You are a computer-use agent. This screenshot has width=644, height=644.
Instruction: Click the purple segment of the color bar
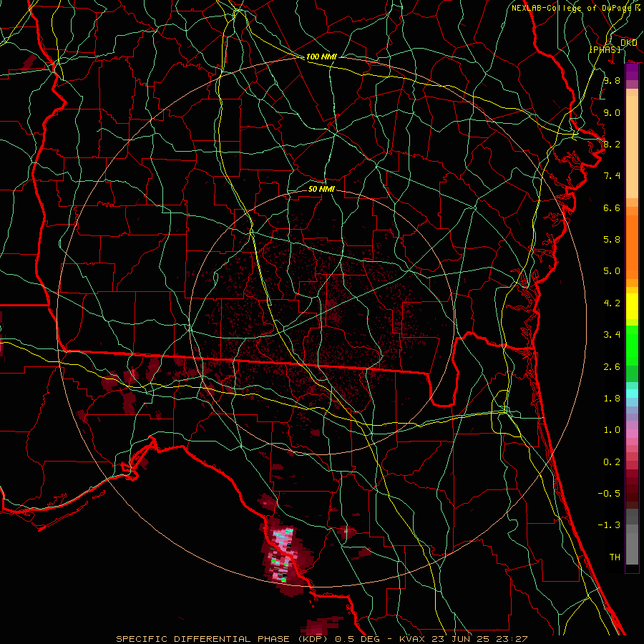632,72
